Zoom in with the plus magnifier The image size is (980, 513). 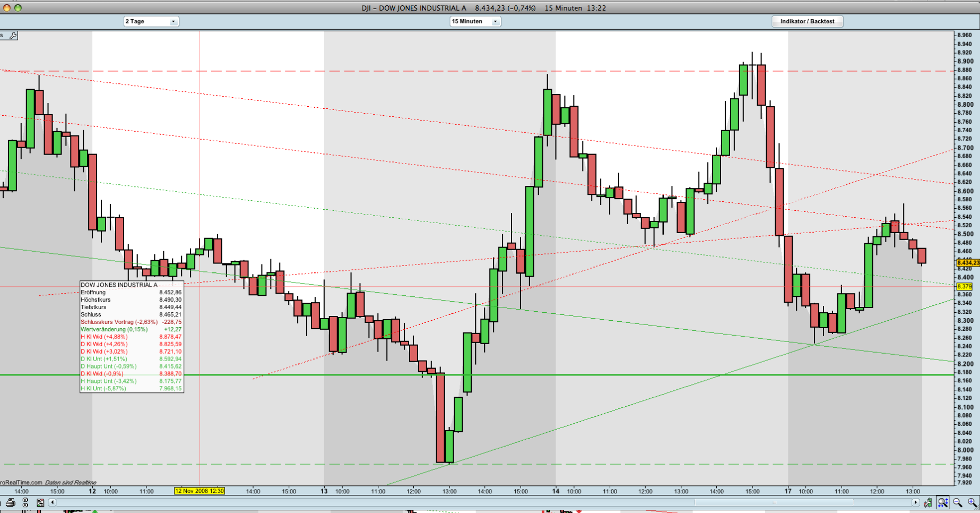[x=972, y=502]
